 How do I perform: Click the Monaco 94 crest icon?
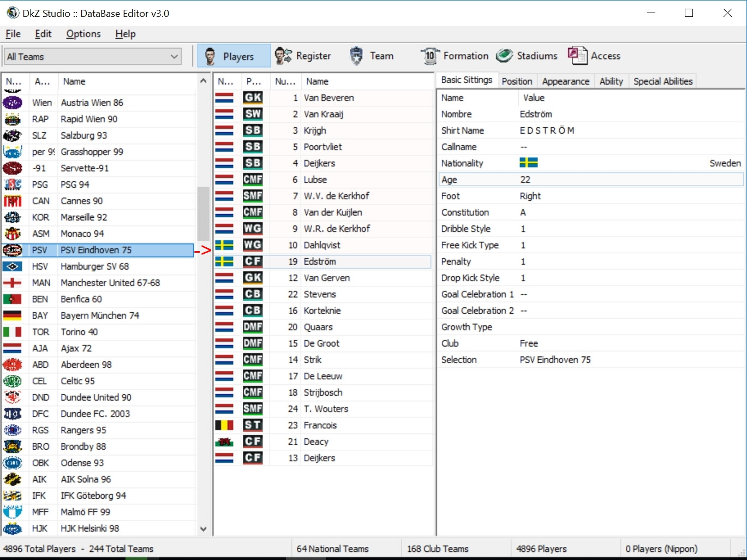tap(13, 234)
